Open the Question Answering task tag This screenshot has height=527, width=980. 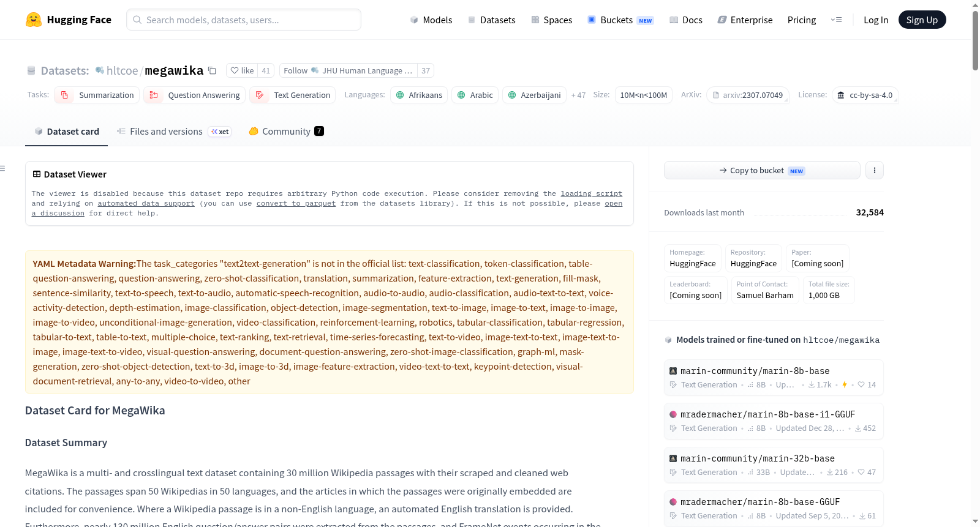pyautogui.click(x=195, y=95)
